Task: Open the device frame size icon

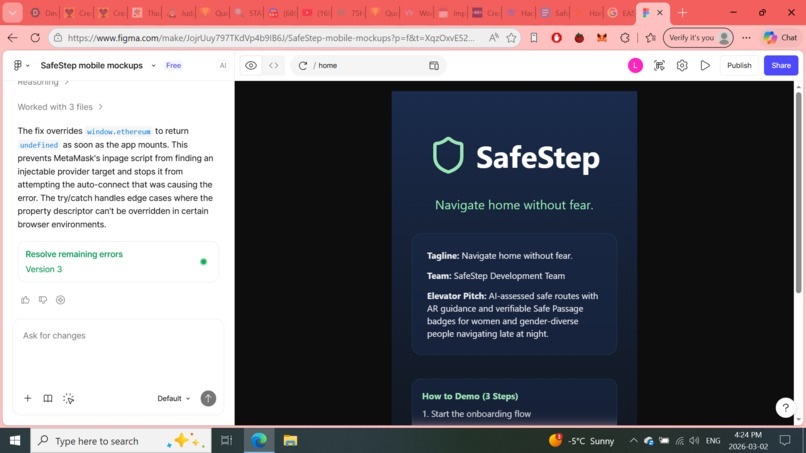Action: pos(434,65)
